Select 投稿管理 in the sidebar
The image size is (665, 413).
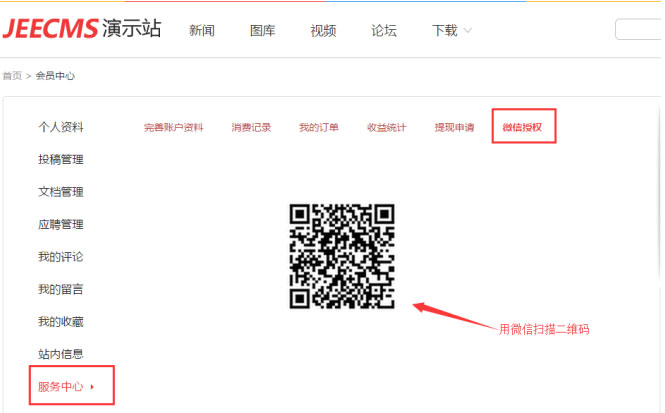pos(61,159)
